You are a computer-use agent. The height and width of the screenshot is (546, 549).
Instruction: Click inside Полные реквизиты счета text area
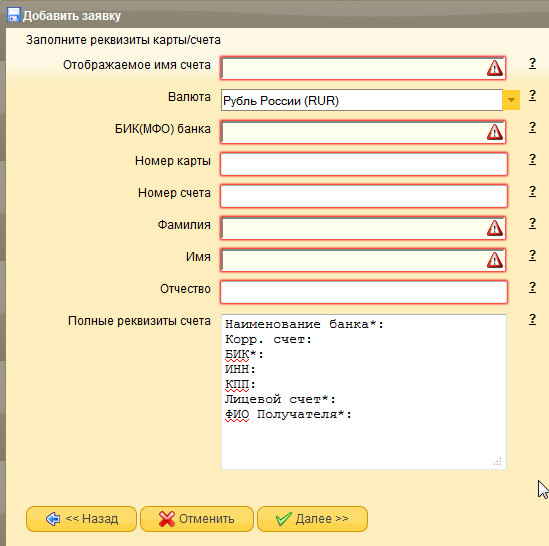pos(364,392)
